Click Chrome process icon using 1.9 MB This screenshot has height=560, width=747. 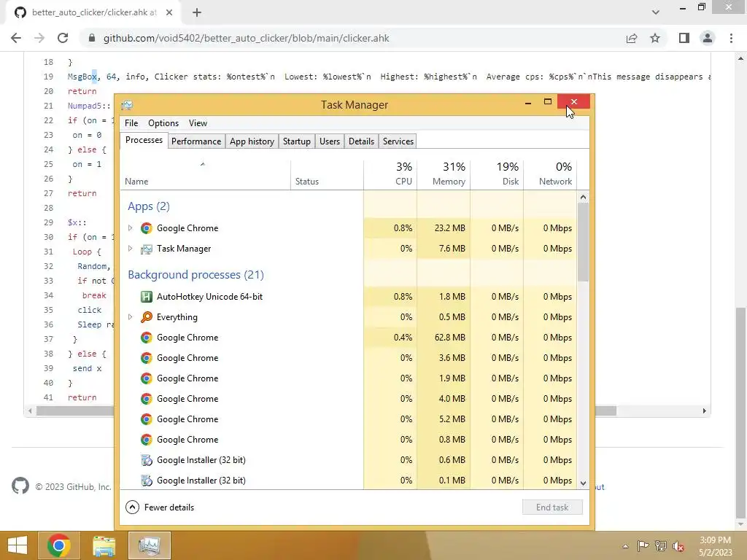[x=146, y=378]
